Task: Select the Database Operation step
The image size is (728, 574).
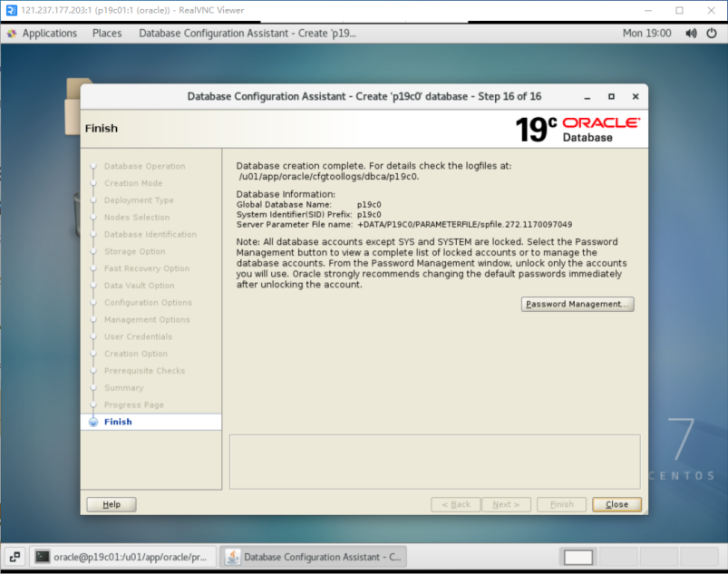Action: pyautogui.click(x=144, y=166)
